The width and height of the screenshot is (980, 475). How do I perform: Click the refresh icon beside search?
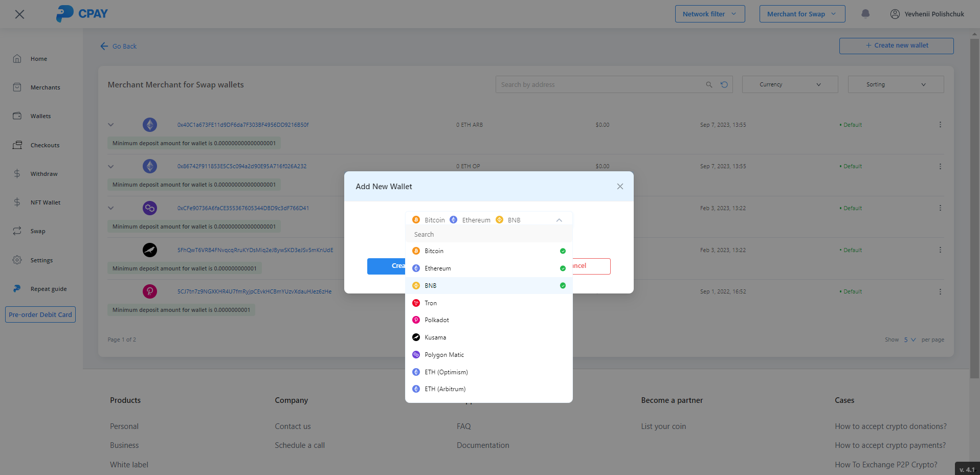[x=724, y=85]
